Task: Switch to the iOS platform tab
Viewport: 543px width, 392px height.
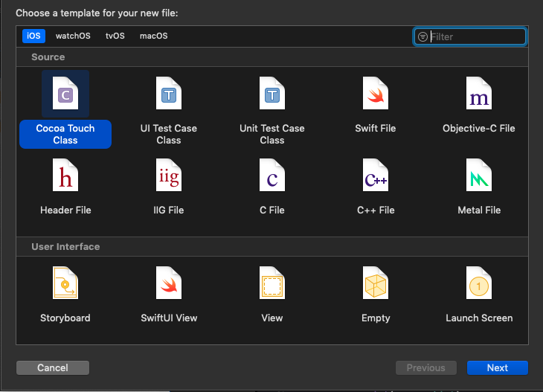Action: (x=33, y=36)
